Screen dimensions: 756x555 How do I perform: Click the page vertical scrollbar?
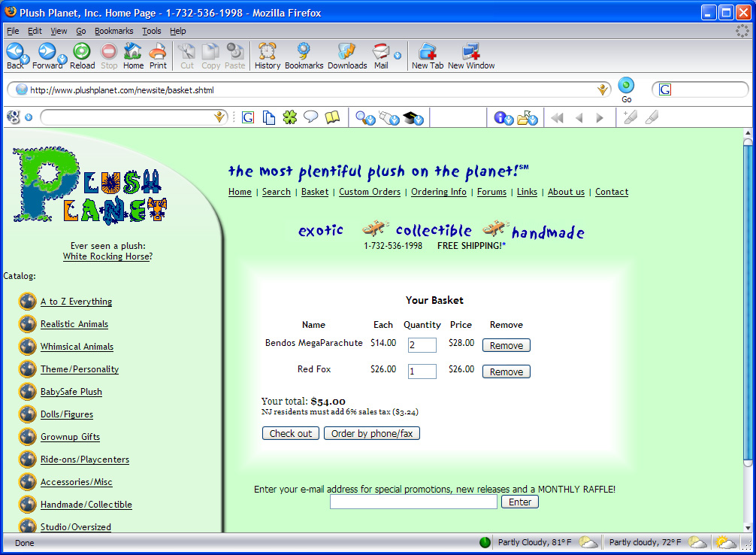tap(748, 301)
